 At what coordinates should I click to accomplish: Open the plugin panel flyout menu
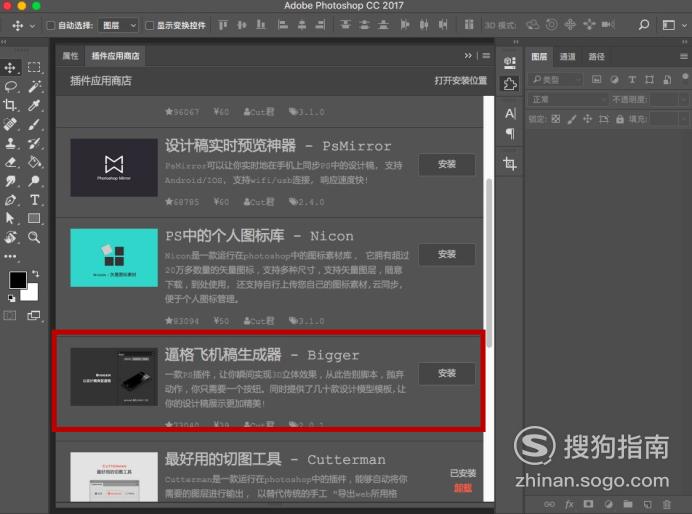pos(486,56)
